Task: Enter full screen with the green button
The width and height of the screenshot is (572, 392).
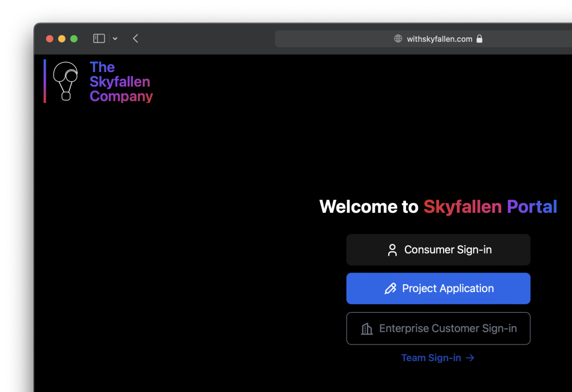Action: pos(74,39)
